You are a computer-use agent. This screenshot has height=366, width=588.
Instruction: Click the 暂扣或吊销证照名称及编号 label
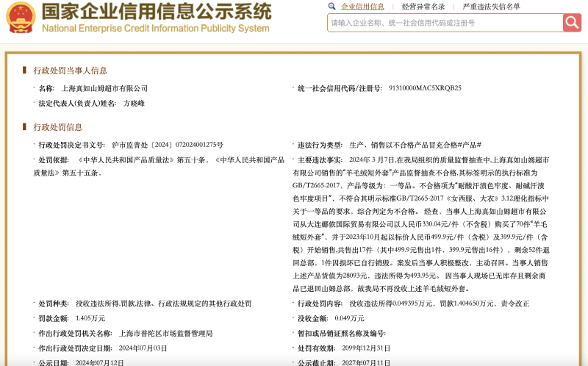342,334
